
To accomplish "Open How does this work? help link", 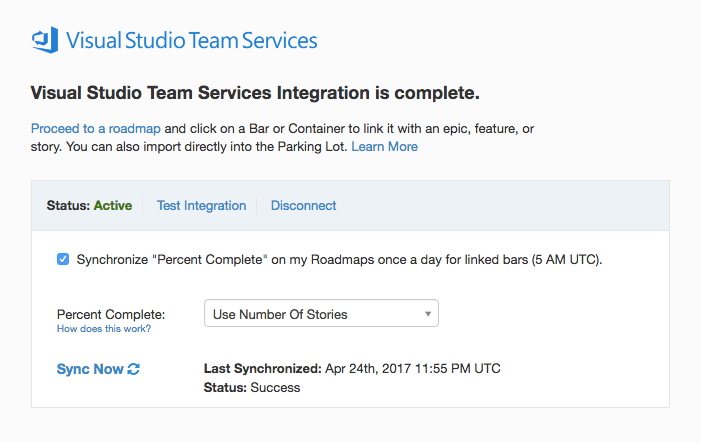I will [x=104, y=329].
